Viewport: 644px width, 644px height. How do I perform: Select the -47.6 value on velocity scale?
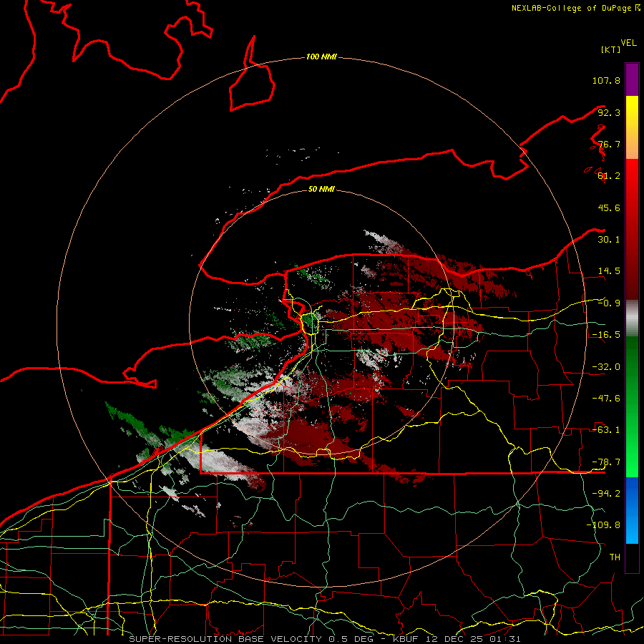[x=606, y=399]
